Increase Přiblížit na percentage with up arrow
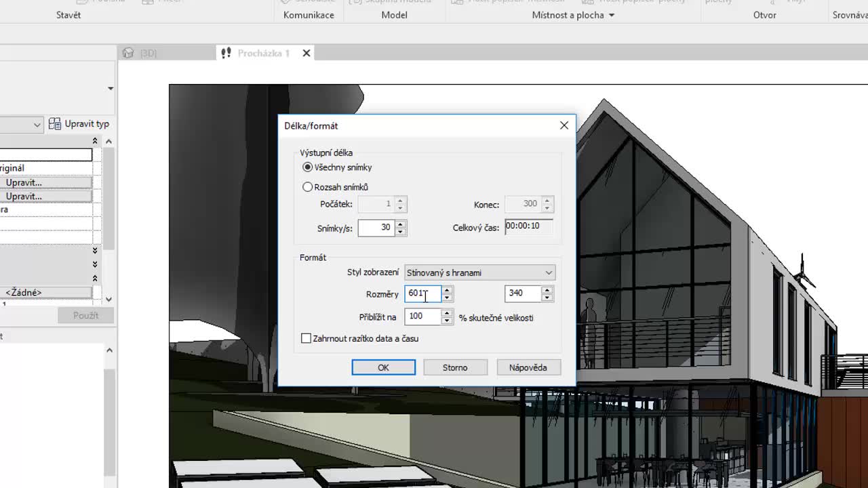Image resolution: width=868 pixels, height=488 pixels. pyautogui.click(x=447, y=312)
